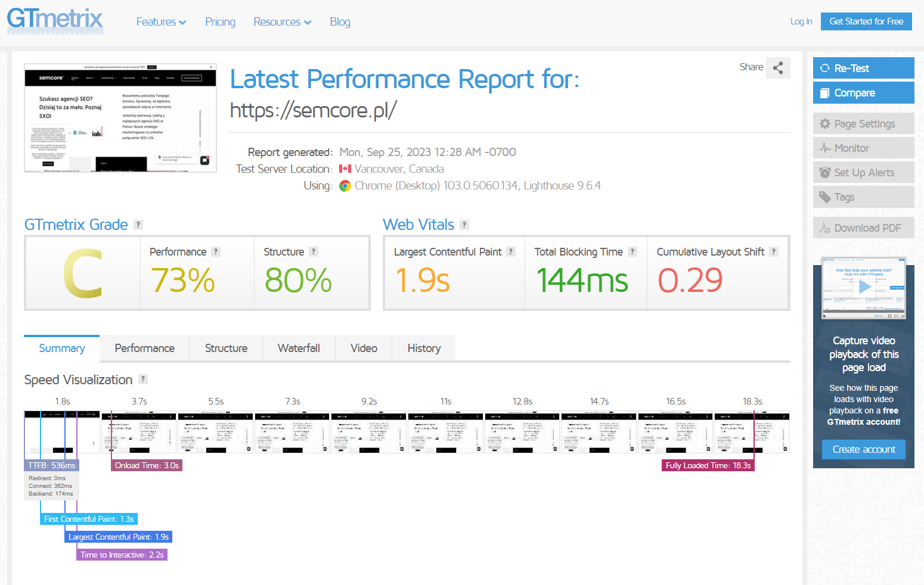This screenshot has height=585, width=924.
Task: Click the Log In link
Action: 801,21
